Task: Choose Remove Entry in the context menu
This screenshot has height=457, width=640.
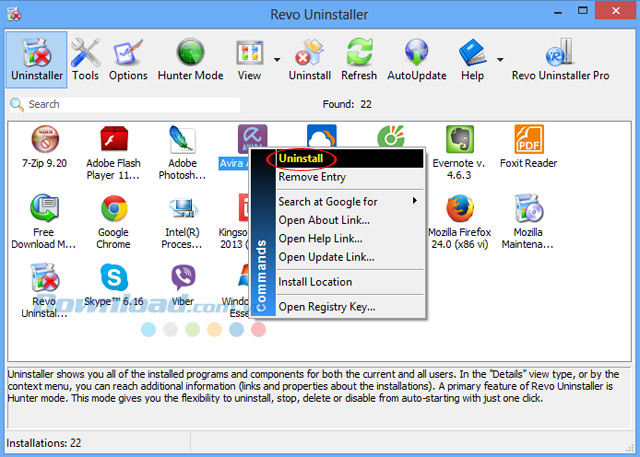Action: [x=312, y=177]
